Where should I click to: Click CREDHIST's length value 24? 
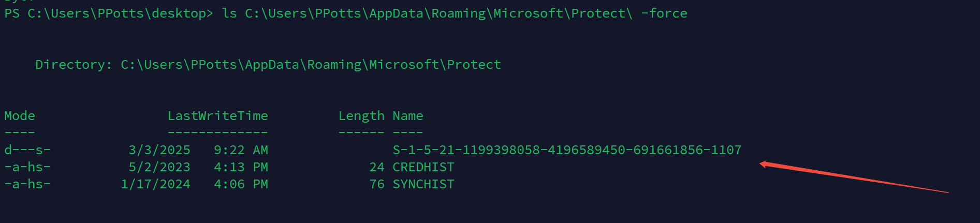pyautogui.click(x=377, y=167)
